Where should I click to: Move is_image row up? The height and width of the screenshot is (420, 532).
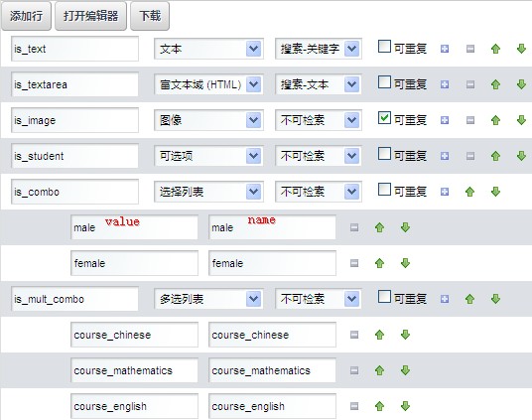click(495, 120)
